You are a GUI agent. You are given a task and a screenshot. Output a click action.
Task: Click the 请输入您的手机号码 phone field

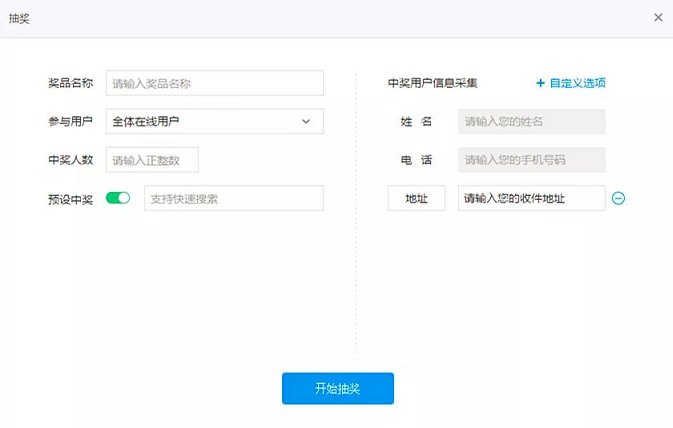531,160
